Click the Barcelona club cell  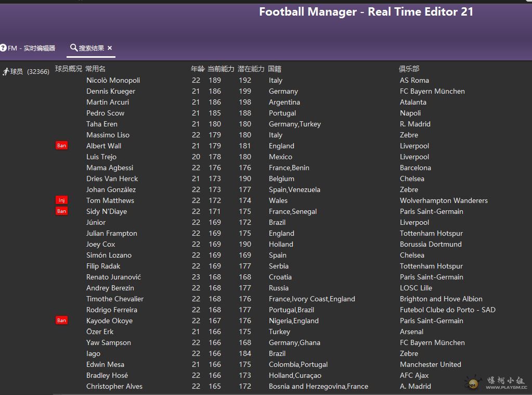(x=416, y=168)
